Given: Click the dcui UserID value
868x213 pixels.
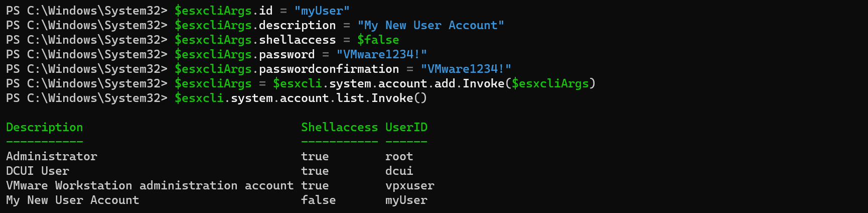Looking at the screenshot, I should pos(399,171).
